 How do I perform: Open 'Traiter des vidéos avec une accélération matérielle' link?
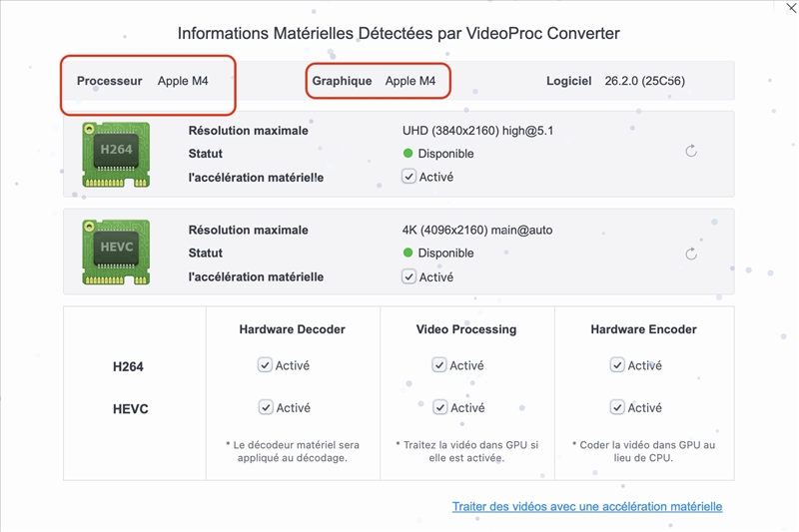[586, 506]
